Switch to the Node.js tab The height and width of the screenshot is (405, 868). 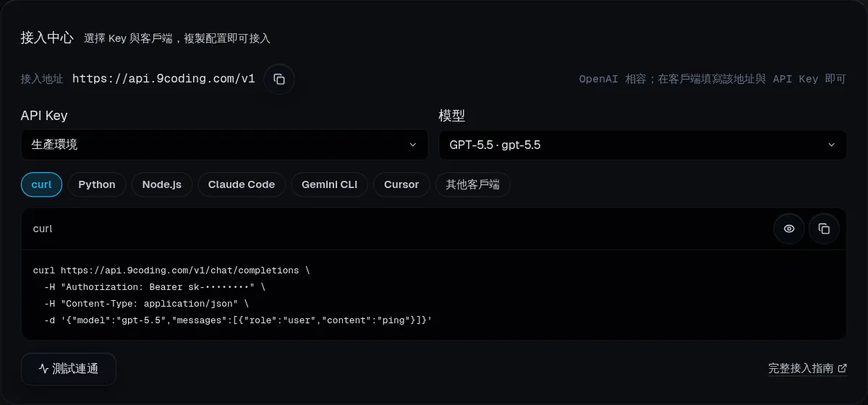[162, 184]
